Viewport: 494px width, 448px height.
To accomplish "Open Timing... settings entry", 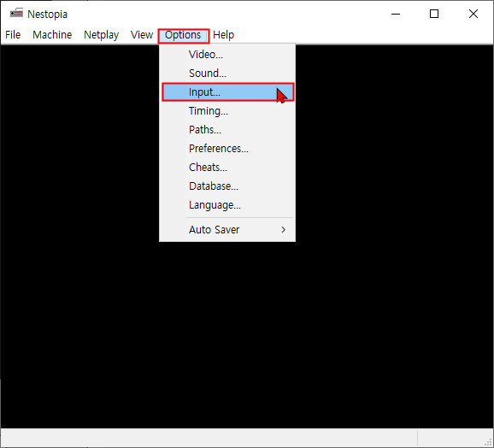I will 228,111.
